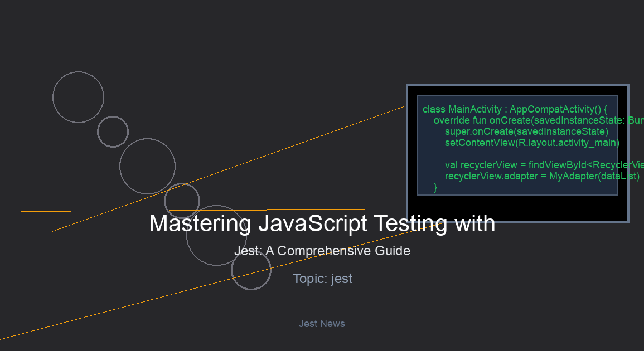Image resolution: width=644 pixels, height=351 pixels.
Task: Select the bottommost circle near the Topic label
Action: [251, 270]
